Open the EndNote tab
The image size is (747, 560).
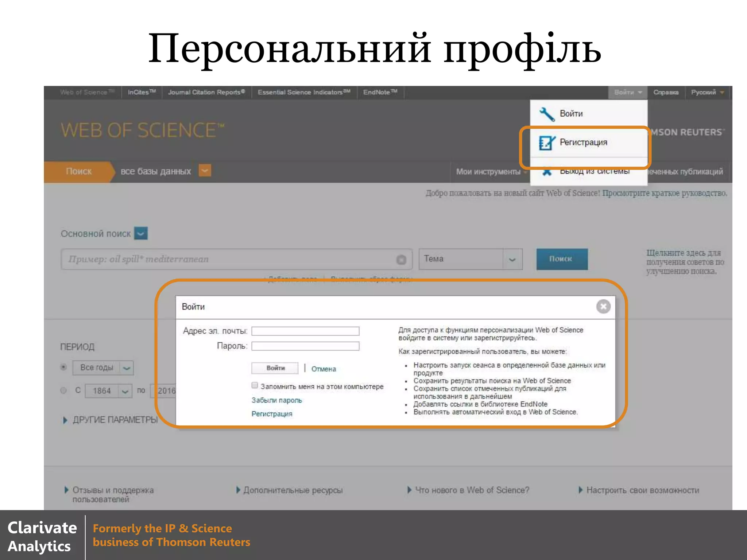point(380,93)
